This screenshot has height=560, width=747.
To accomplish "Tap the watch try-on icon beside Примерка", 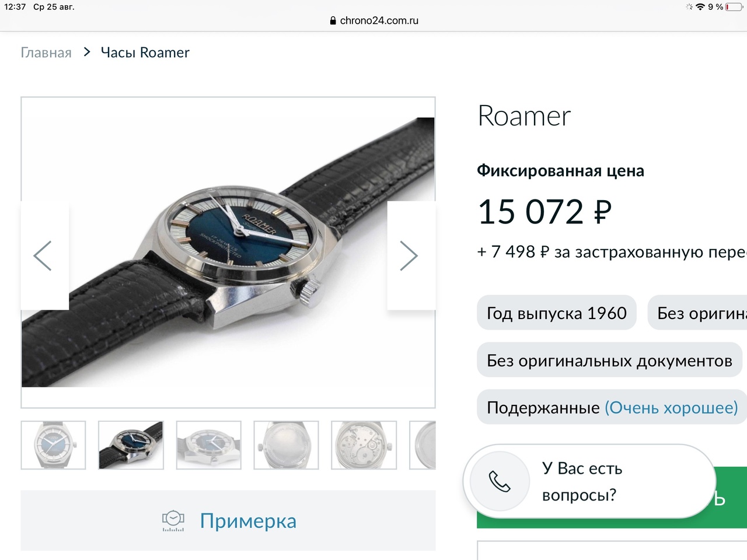I will pyautogui.click(x=173, y=520).
